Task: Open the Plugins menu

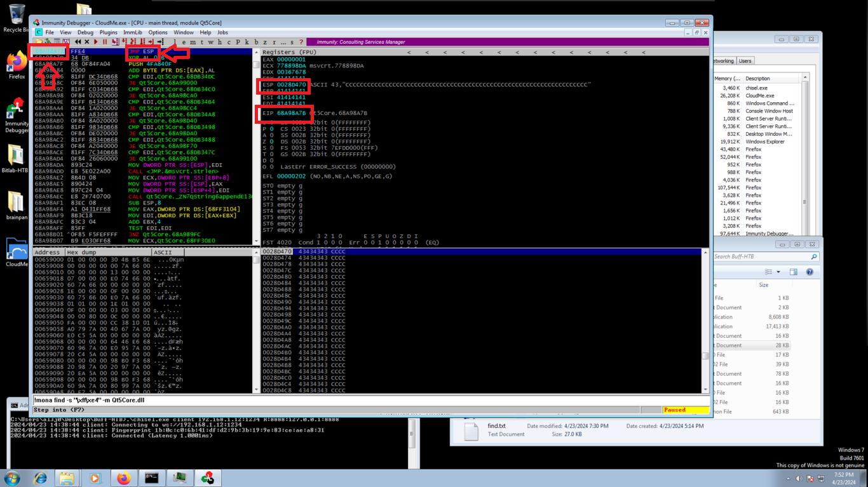Action: pyautogui.click(x=108, y=32)
